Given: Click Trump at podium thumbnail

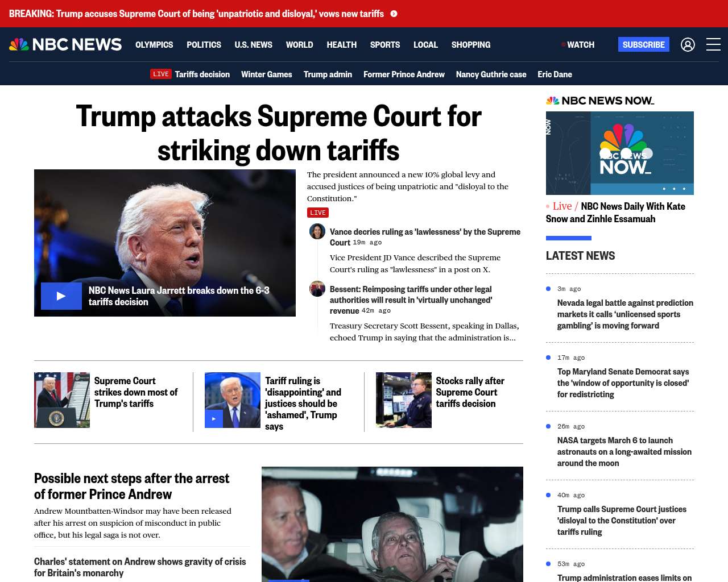Looking at the screenshot, I should [62, 400].
